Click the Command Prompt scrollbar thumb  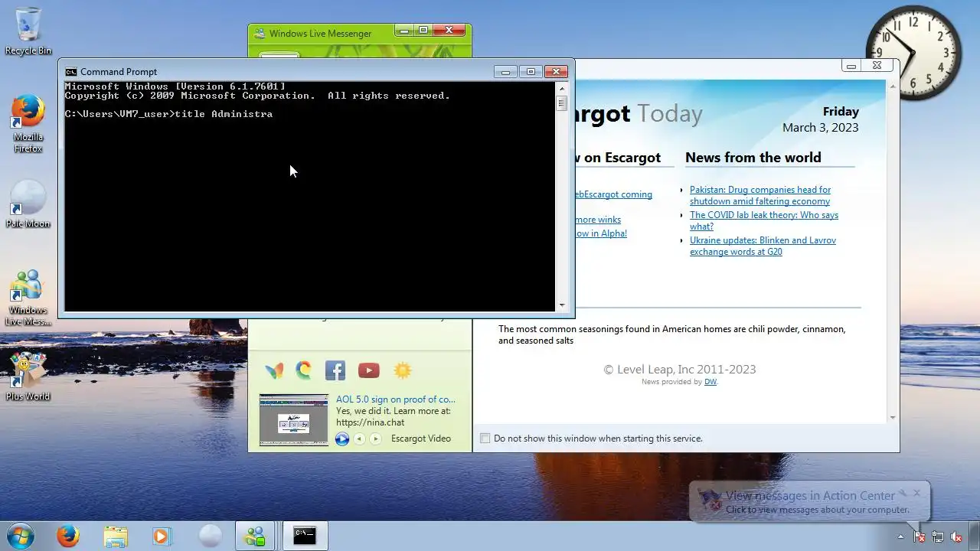point(562,103)
